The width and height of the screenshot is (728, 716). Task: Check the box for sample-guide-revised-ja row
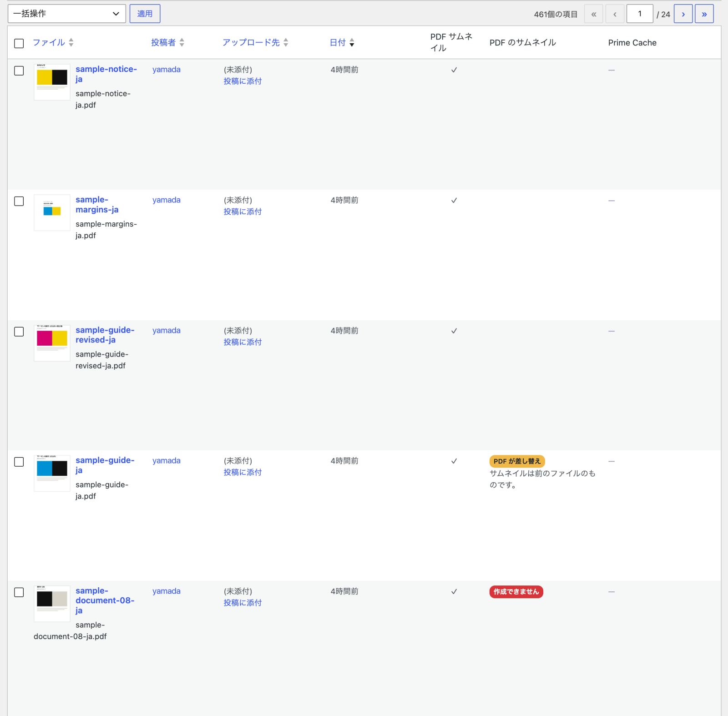point(19,332)
